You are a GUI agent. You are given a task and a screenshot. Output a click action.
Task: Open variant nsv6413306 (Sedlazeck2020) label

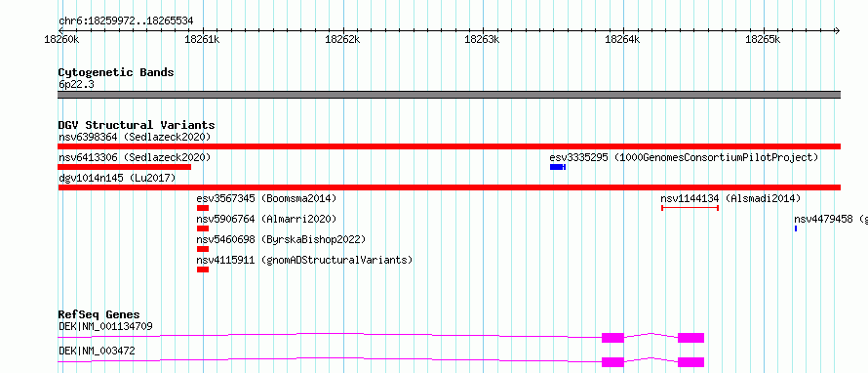(135, 158)
